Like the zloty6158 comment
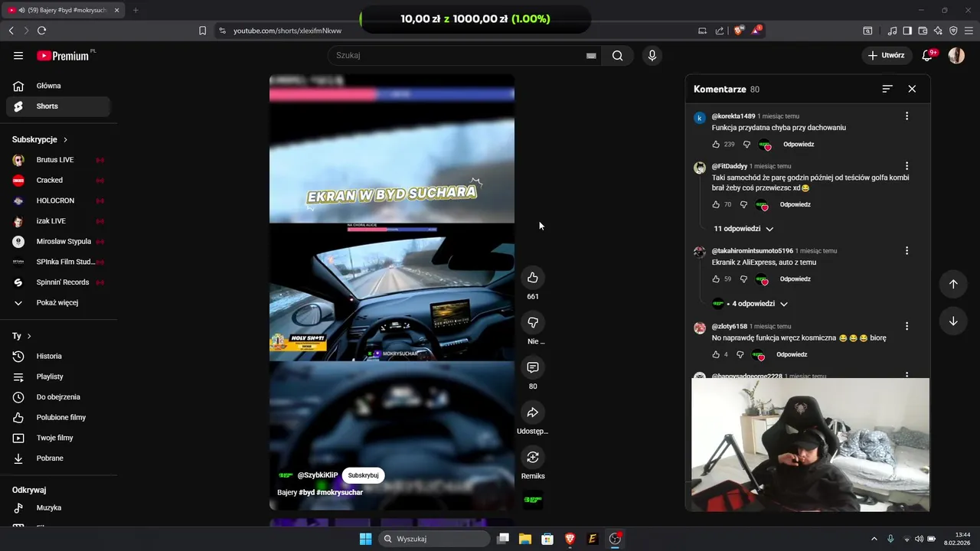Image resolution: width=980 pixels, height=551 pixels. [716, 354]
